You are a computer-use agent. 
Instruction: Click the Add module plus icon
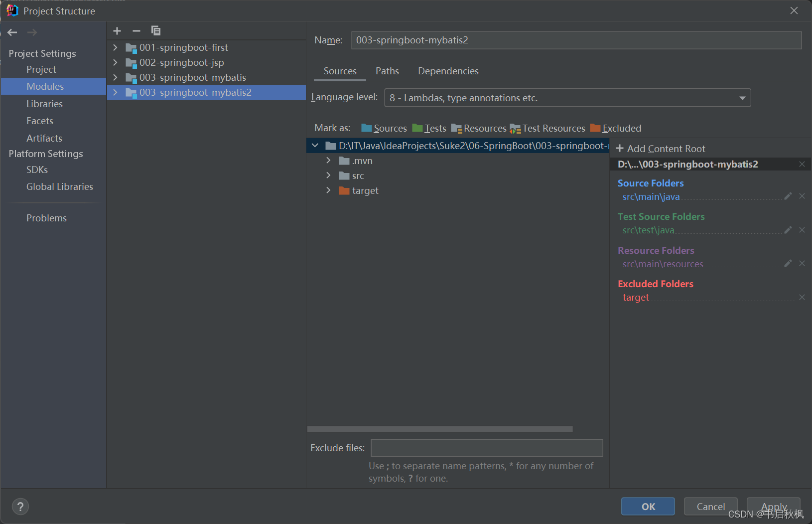(x=117, y=31)
